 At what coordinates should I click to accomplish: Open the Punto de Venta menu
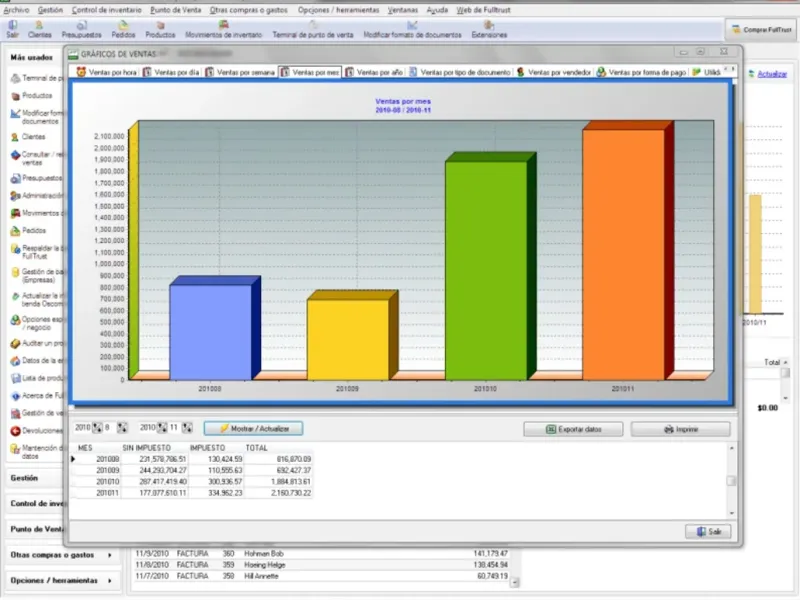(176, 10)
